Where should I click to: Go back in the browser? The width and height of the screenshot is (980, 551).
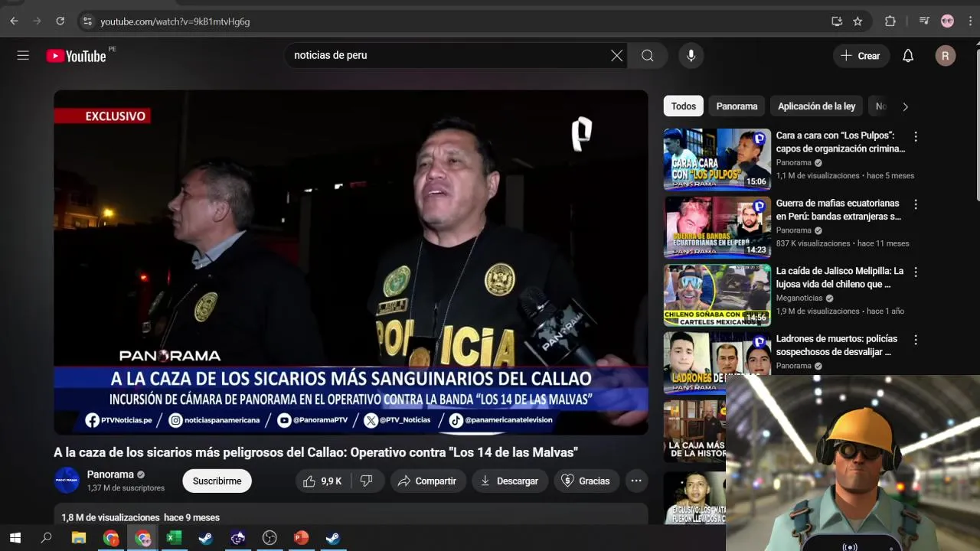(x=14, y=21)
